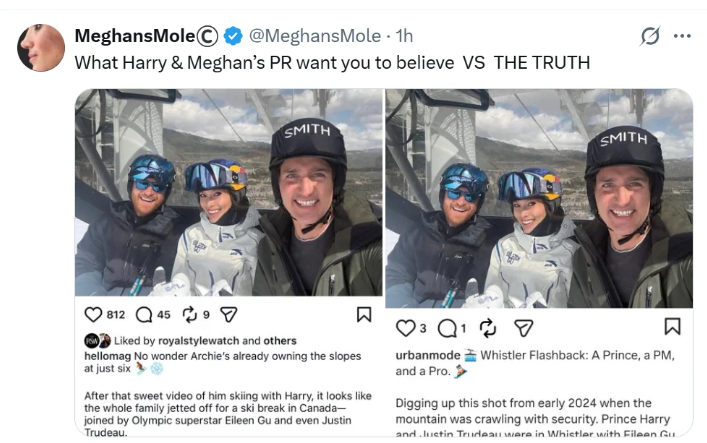Like the urbanmode post heart icon
The height and width of the screenshot is (443, 707).
tap(405, 328)
